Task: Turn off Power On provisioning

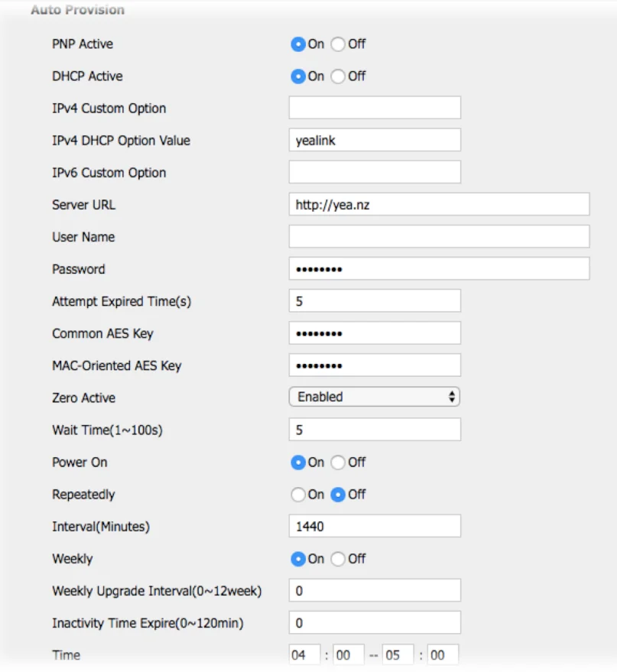Action: pyautogui.click(x=337, y=462)
